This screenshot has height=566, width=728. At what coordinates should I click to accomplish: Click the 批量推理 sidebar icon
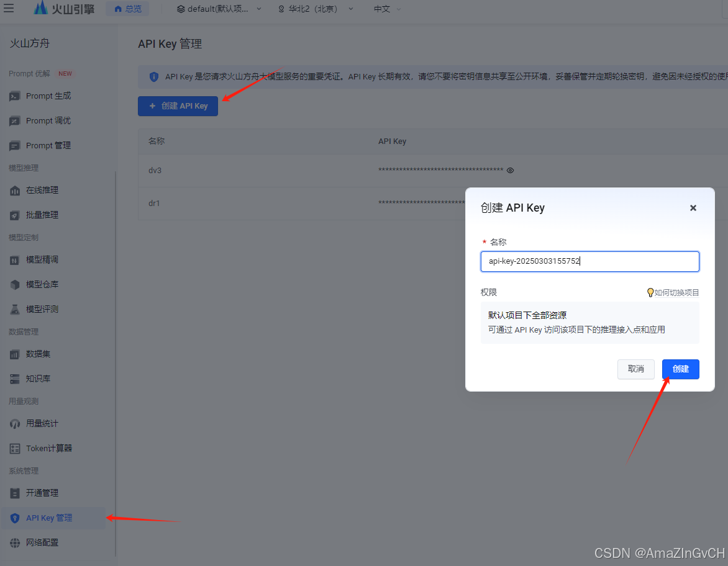point(15,215)
